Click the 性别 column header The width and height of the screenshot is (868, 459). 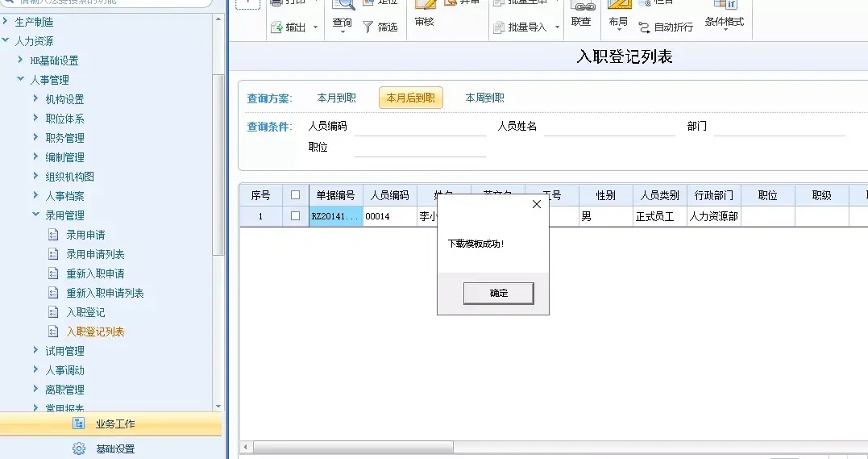pyautogui.click(x=606, y=195)
